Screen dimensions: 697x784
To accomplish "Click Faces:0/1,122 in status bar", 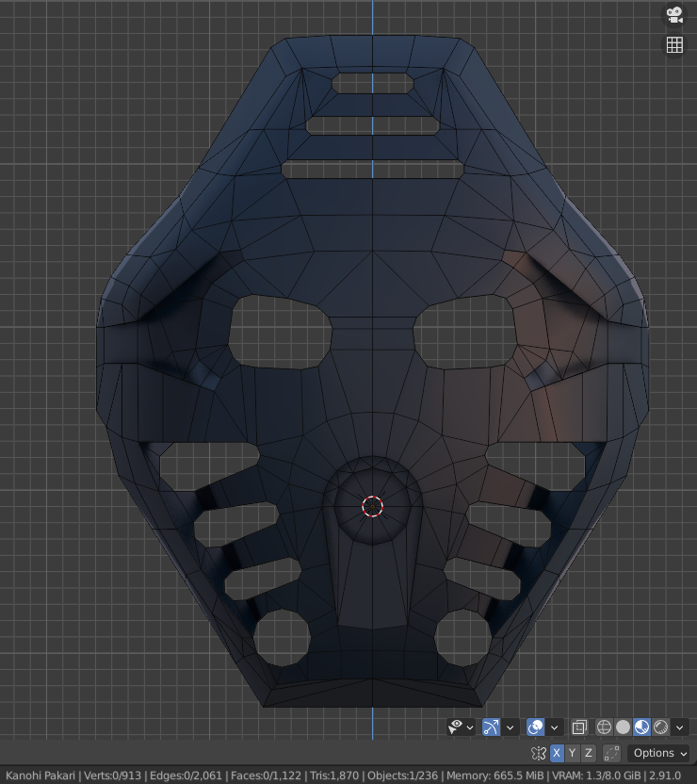I will (x=266, y=776).
